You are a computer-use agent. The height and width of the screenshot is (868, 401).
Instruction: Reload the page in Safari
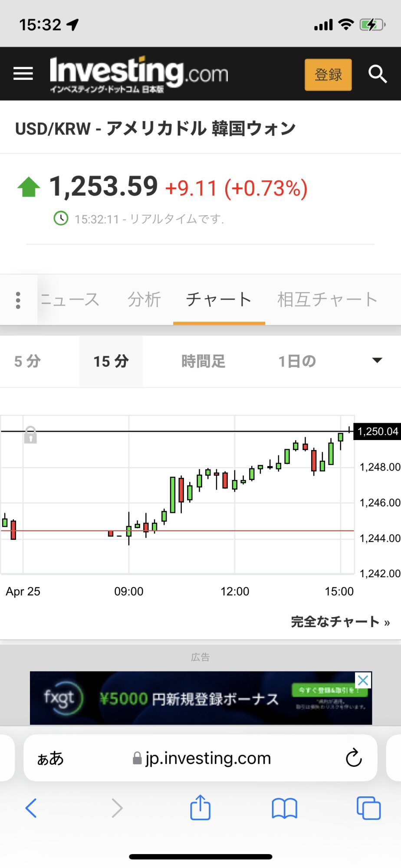point(354,758)
